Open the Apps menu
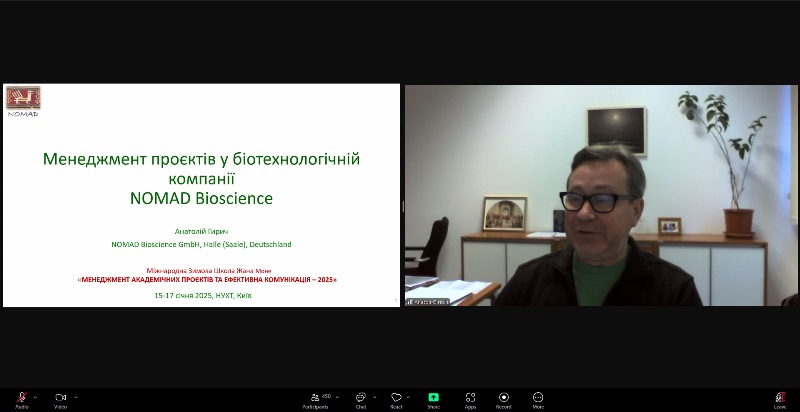 [x=470, y=400]
